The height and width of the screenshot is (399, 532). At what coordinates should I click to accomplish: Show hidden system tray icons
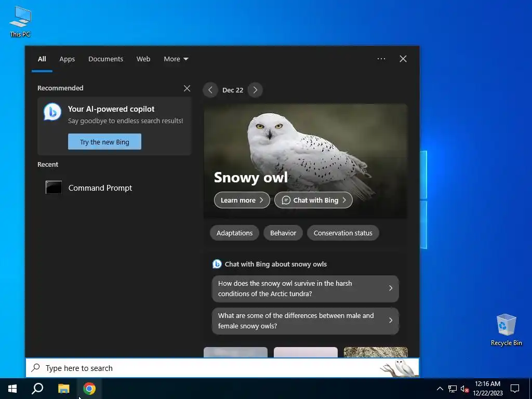pos(440,389)
